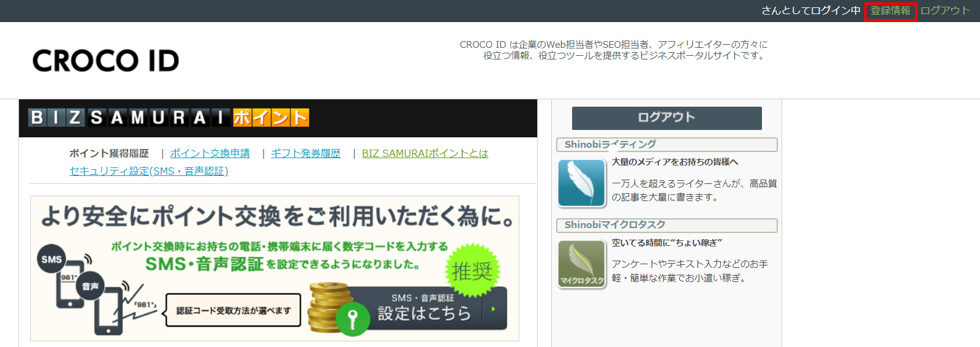980x347 pixels.
Task: Click the CROCO ID は企業のWeb担当者 tagline text
Action: (x=614, y=50)
